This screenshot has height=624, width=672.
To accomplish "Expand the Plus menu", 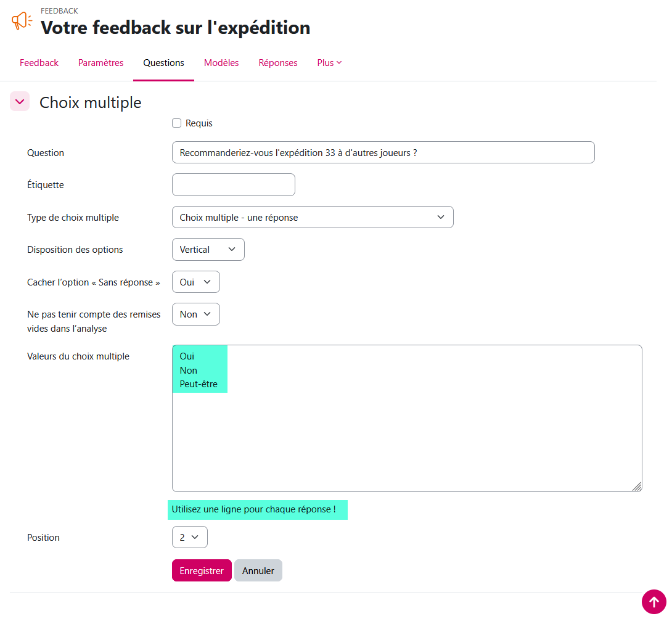I will tap(329, 63).
